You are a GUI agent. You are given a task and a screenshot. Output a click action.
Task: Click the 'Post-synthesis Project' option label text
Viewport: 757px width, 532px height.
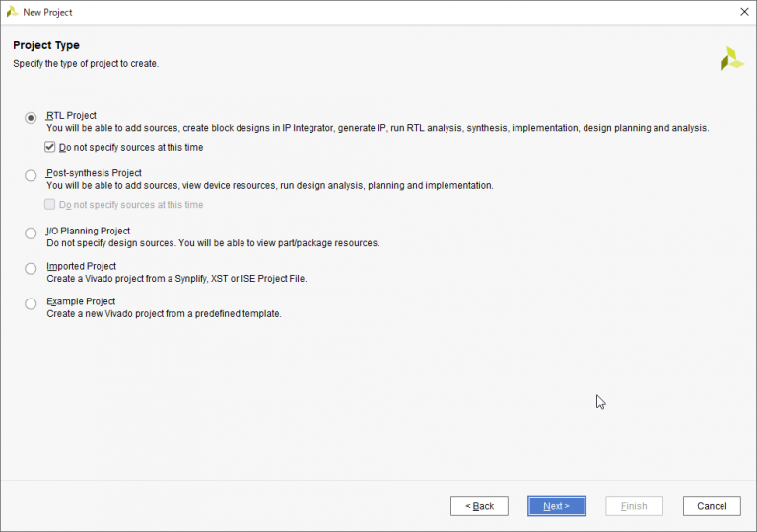tap(94, 173)
